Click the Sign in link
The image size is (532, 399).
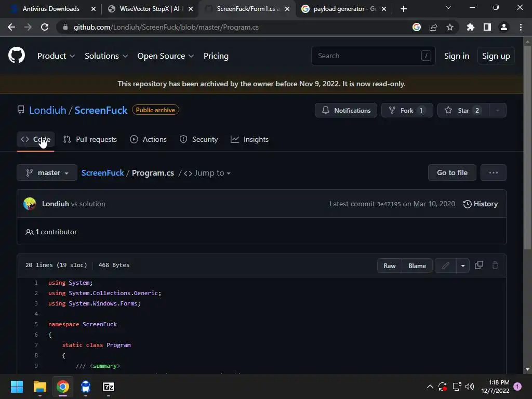pyautogui.click(x=457, y=56)
